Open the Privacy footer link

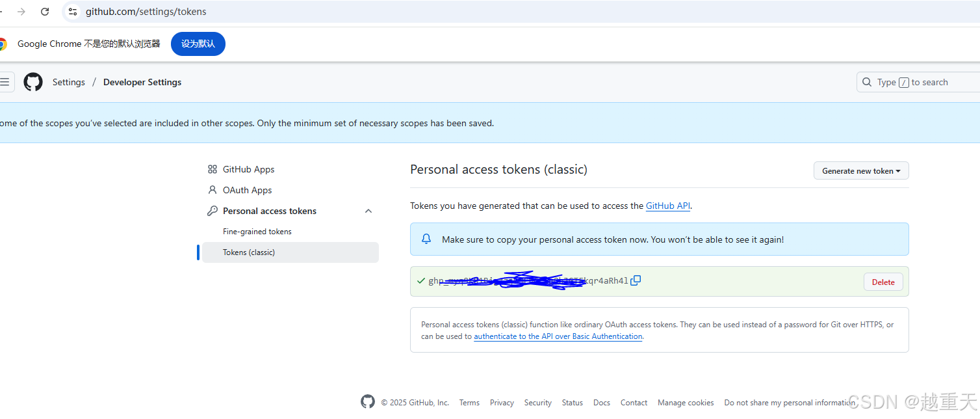[502, 403]
